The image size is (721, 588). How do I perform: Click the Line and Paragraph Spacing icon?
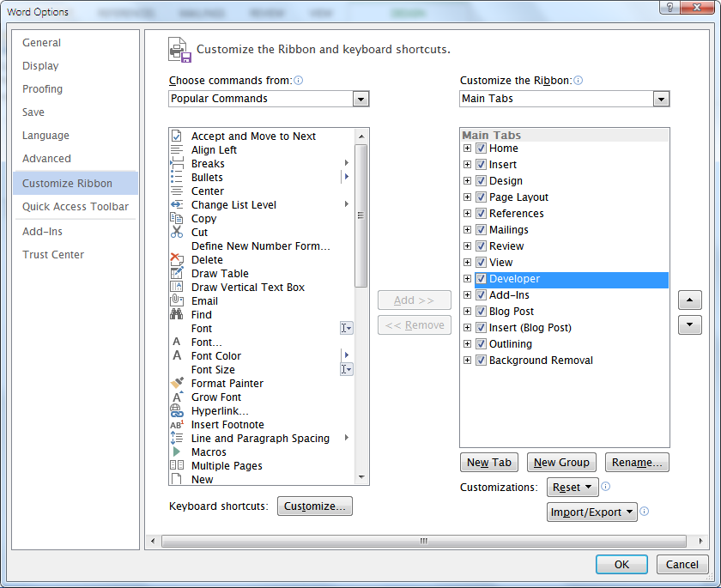click(x=177, y=438)
